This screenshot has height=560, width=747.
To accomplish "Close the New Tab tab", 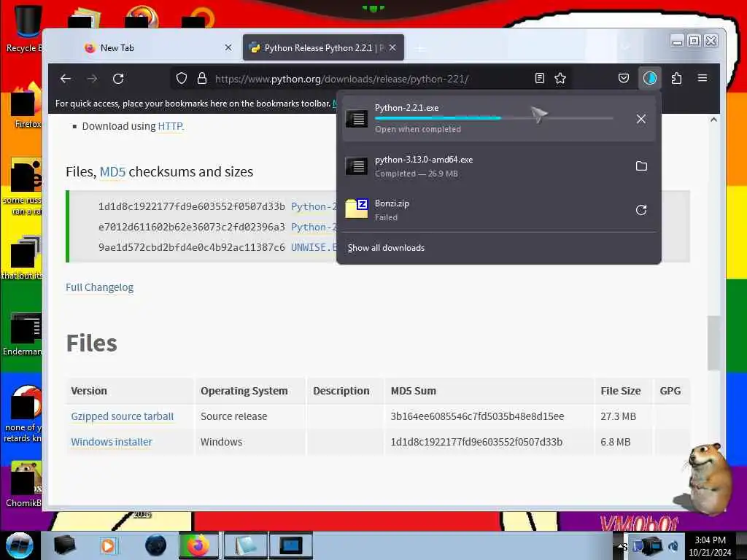I will tap(228, 47).
